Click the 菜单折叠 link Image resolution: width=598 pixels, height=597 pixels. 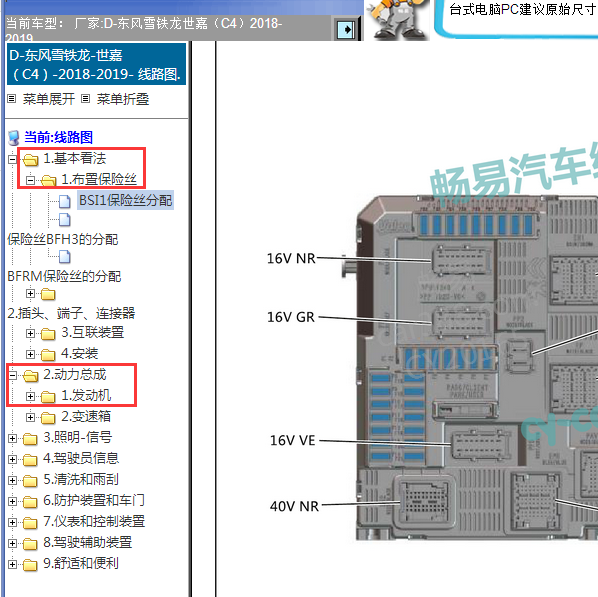point(123,99)
